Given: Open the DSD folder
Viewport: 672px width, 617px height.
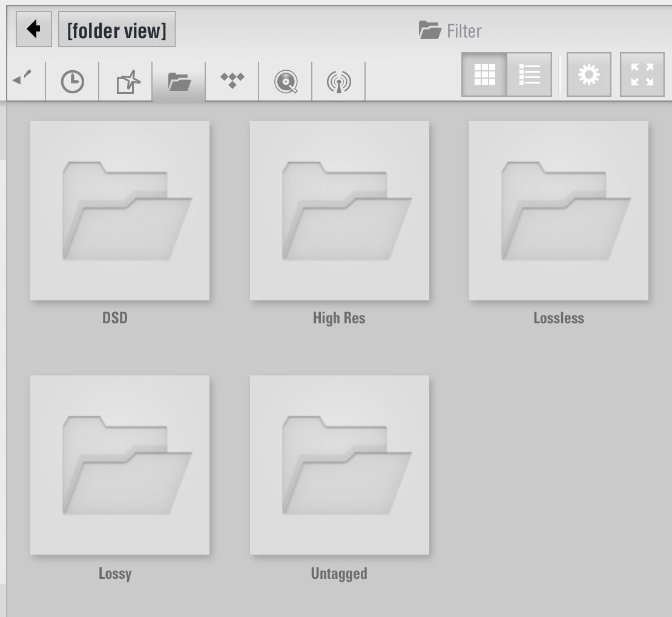Looking at the screenshot, I should (x=120, y=211).
